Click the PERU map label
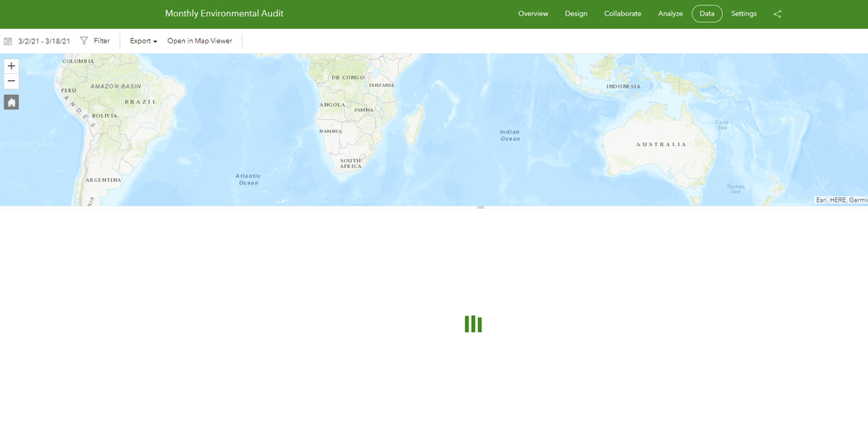The width and height of the screenshot is (868, 421). (x=69, y=90)
